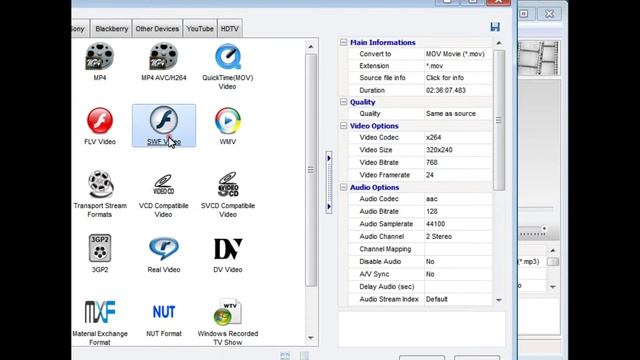Click properties panel scrollbar thumb
The height and width of the screenshot is (360, 640).
coord(499,120)
